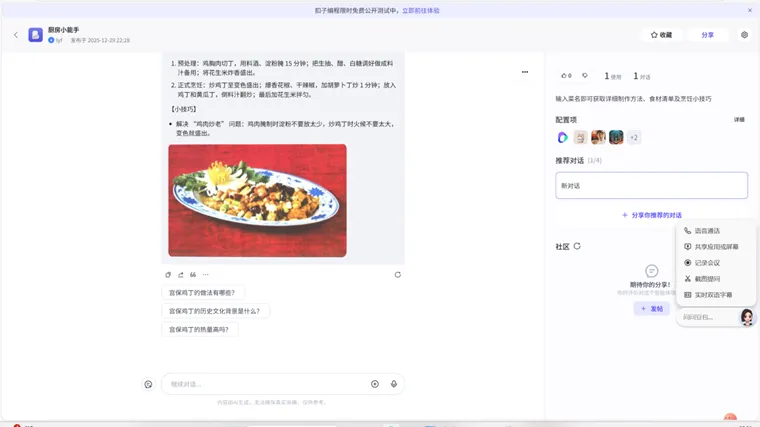Click the second beige configuration icon
Screen dimensions: 760x427
pos(580,138)
